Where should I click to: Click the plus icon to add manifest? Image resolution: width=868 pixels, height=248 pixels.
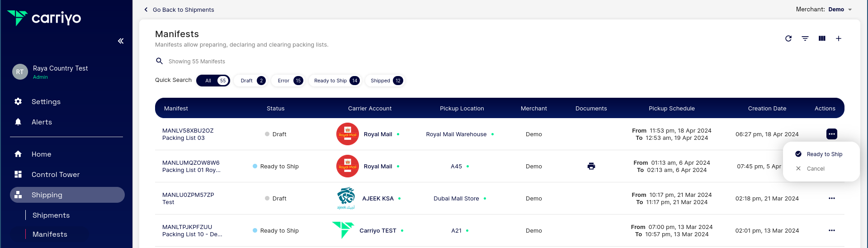(x=839, y=38)
